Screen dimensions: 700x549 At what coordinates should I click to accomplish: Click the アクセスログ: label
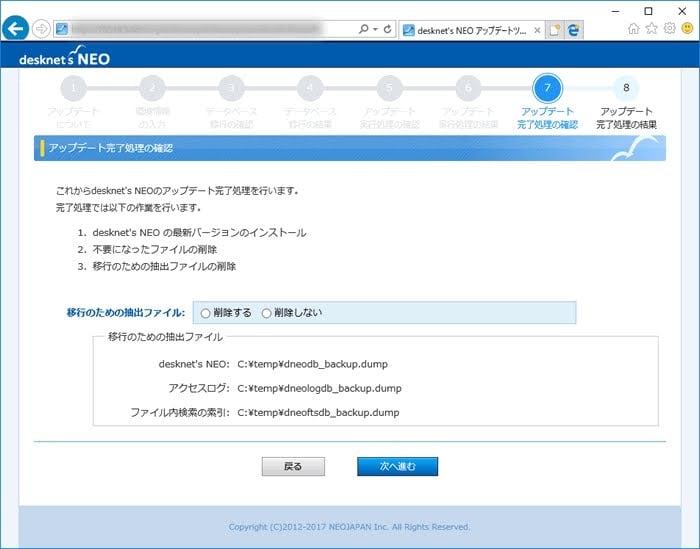coord(199,388)
